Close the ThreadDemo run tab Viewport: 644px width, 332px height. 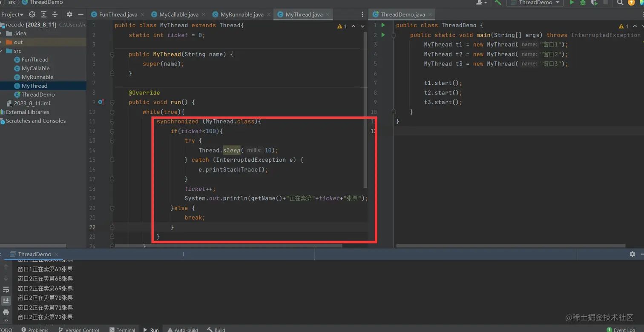(x=55, y=254)
